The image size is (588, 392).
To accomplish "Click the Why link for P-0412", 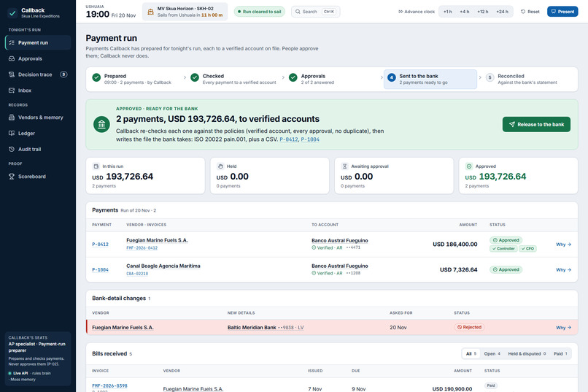I will pos(563,245).
